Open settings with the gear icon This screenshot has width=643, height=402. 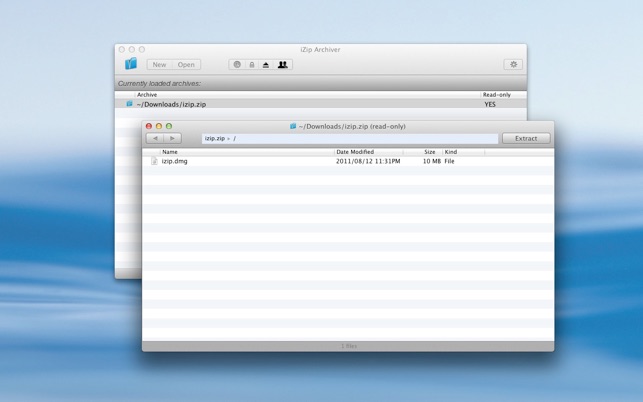513,64
